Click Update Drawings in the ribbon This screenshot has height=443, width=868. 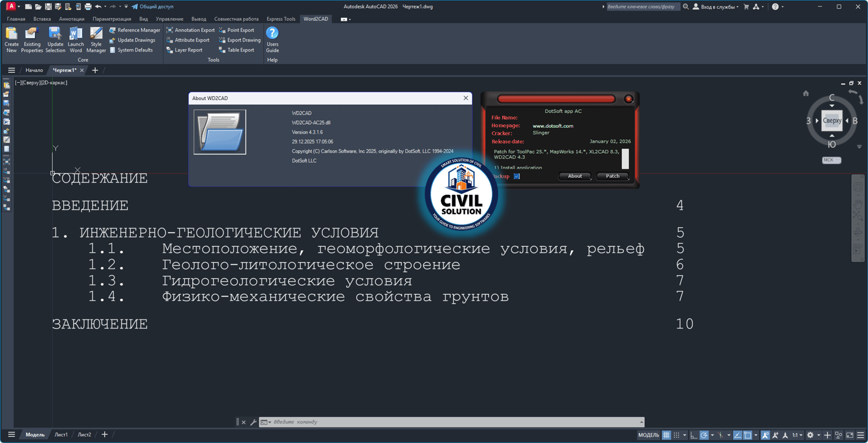pos(132,40)
